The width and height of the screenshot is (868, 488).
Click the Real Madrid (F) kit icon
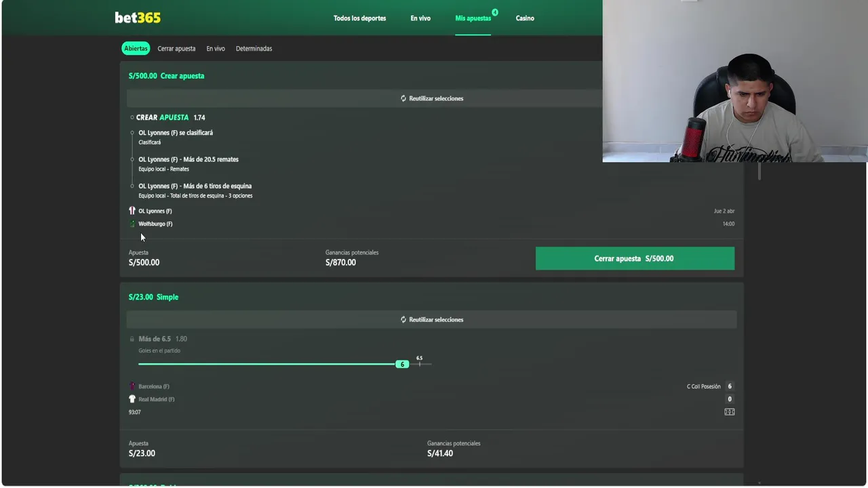pos(132,399)
